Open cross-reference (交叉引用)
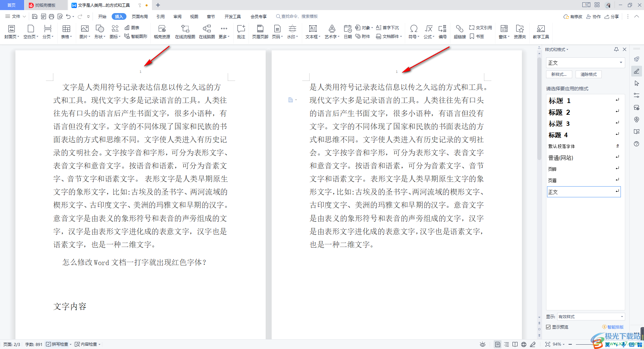Viewport: 644px width, 349px height. pyautogui.click(x=481, y=28)
